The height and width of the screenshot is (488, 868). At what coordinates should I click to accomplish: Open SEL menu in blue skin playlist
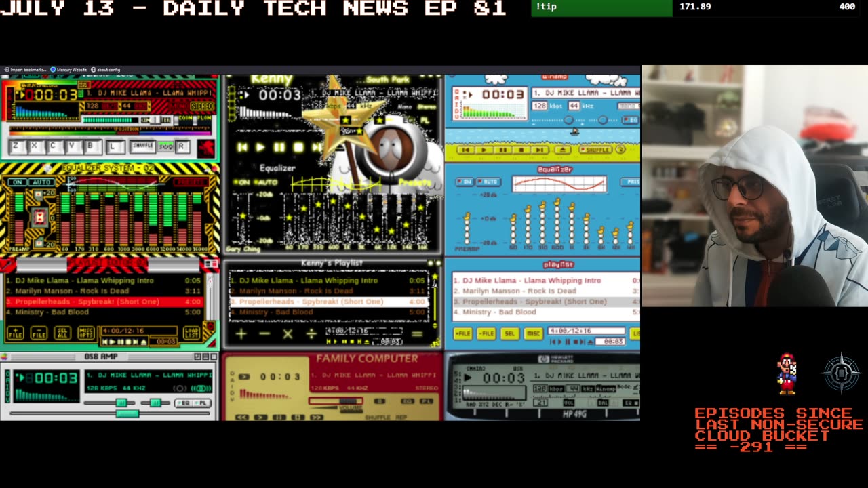click(509, 333)
